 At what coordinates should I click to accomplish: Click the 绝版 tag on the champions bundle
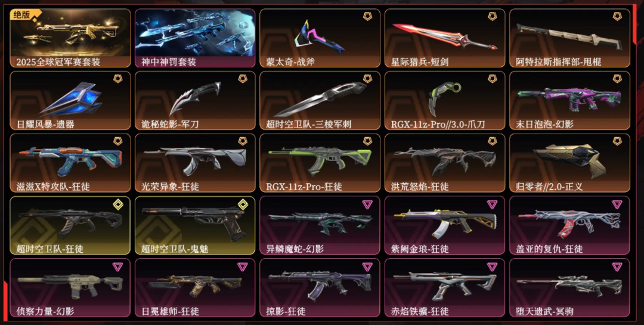click(x=22, y=15)
